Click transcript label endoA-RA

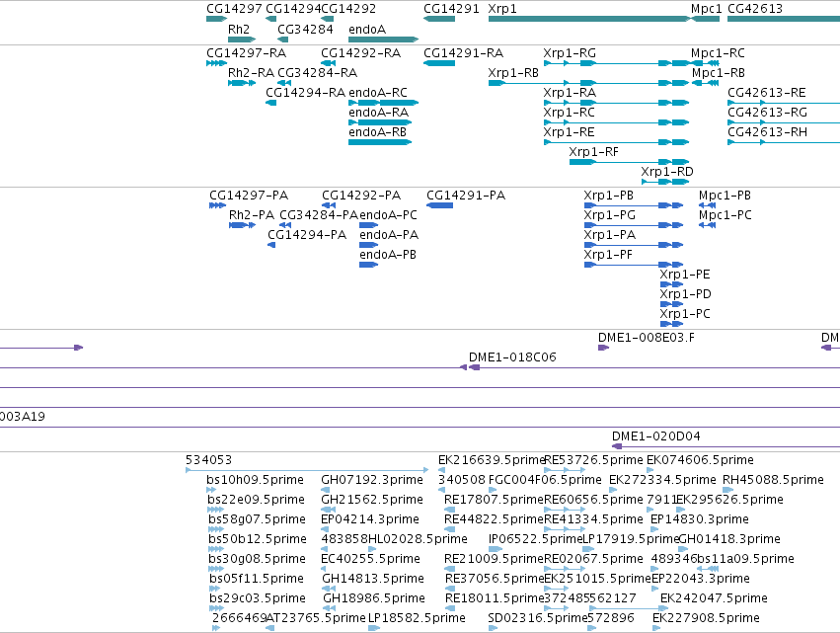[x=379, y=113]
